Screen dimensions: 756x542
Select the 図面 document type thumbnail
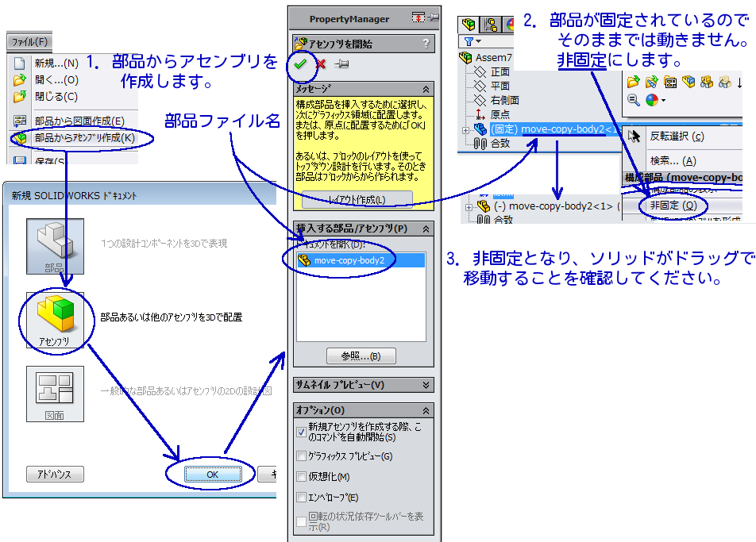click(55, 394)
